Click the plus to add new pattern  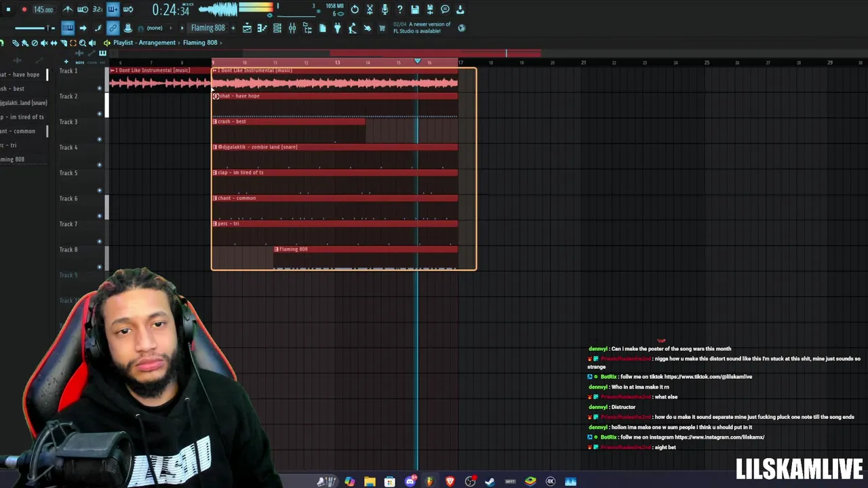(x=233, y=28)
